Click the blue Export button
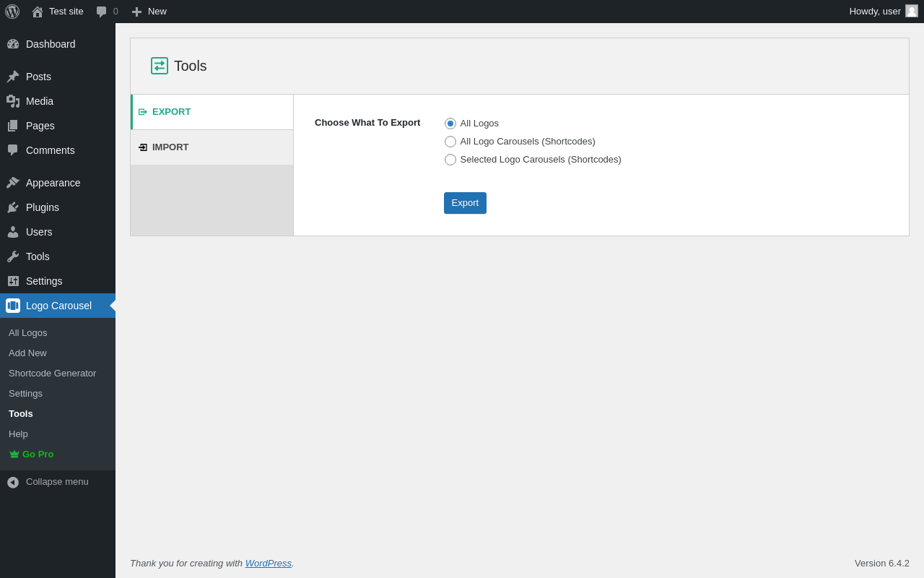Viewport: 924px width, 578px height. tap(465, 203)
